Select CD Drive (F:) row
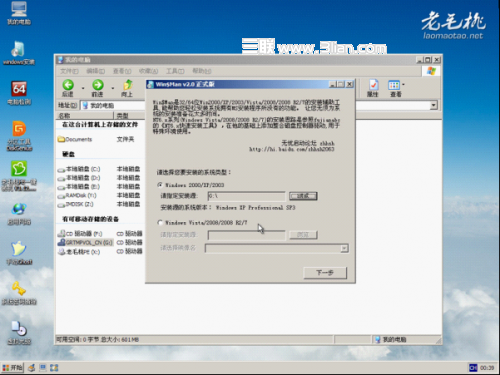The image size is (500, 375). tap(80, 233)
